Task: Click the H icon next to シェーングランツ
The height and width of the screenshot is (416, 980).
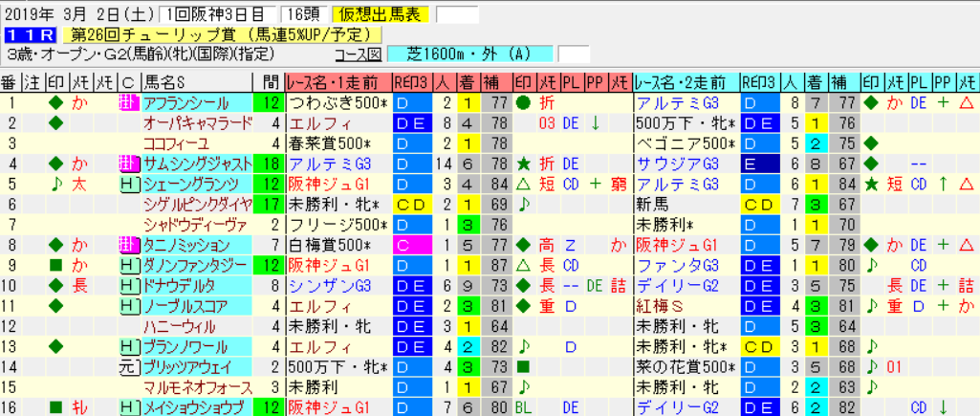Action: [x=129, y=185]
